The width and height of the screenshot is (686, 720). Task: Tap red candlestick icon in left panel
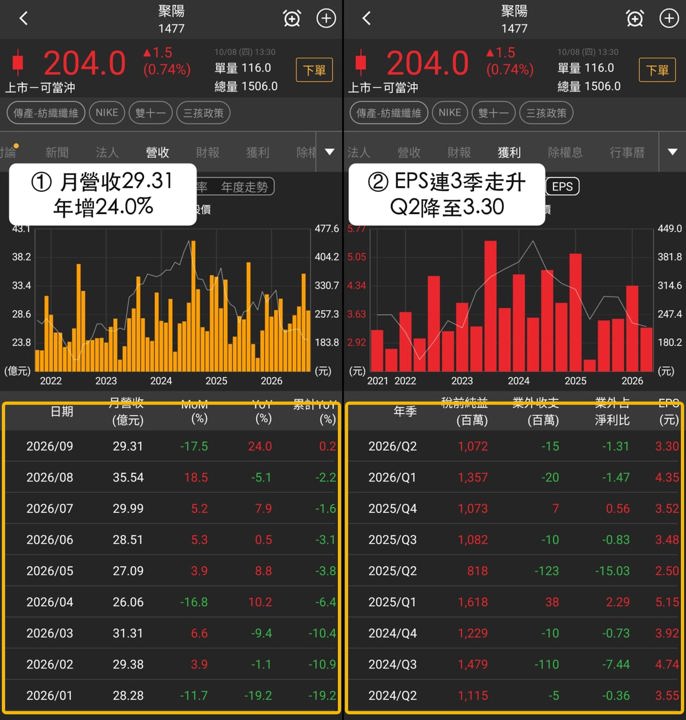coord(18,62)
